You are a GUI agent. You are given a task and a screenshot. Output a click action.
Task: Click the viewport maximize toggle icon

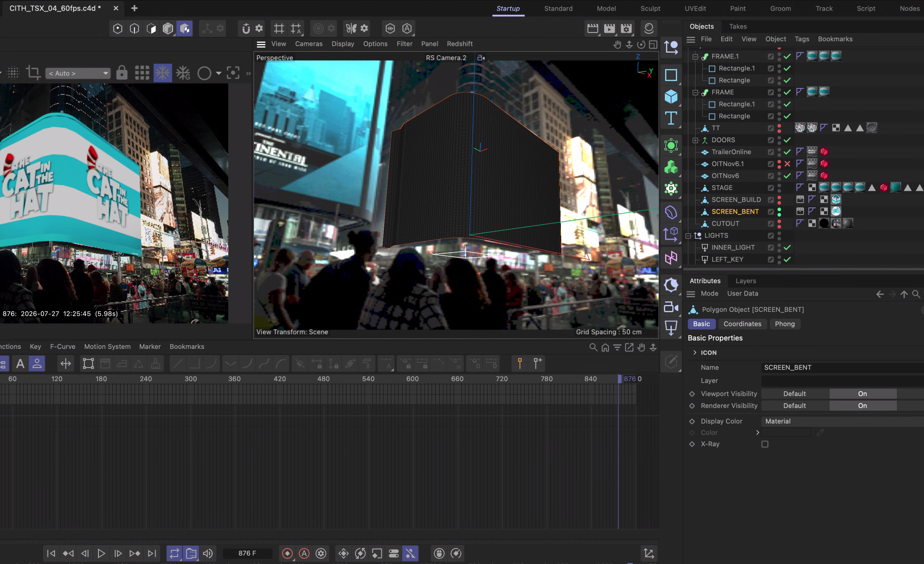(x=653, y=45)
